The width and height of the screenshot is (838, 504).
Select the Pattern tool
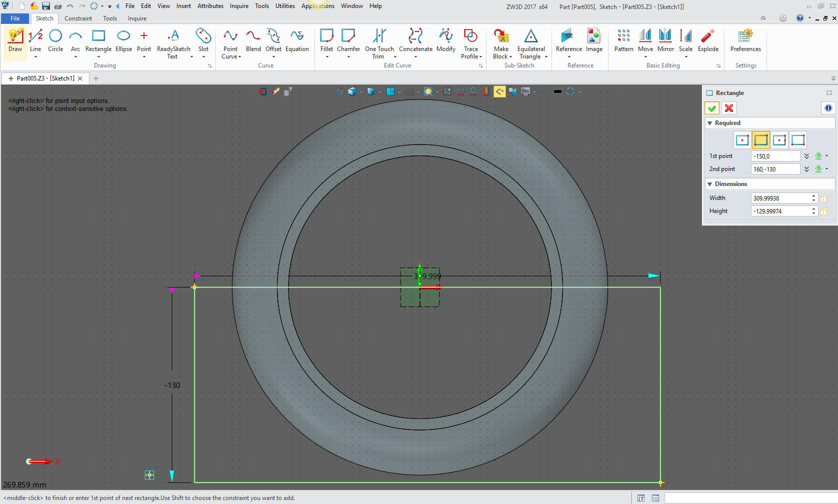pos(623,41)
